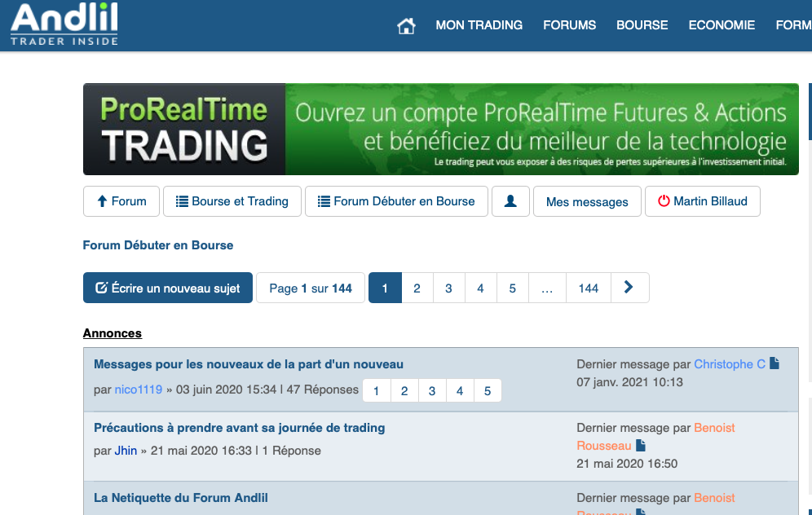Open Bourse et Trading category

pos(232,201)
